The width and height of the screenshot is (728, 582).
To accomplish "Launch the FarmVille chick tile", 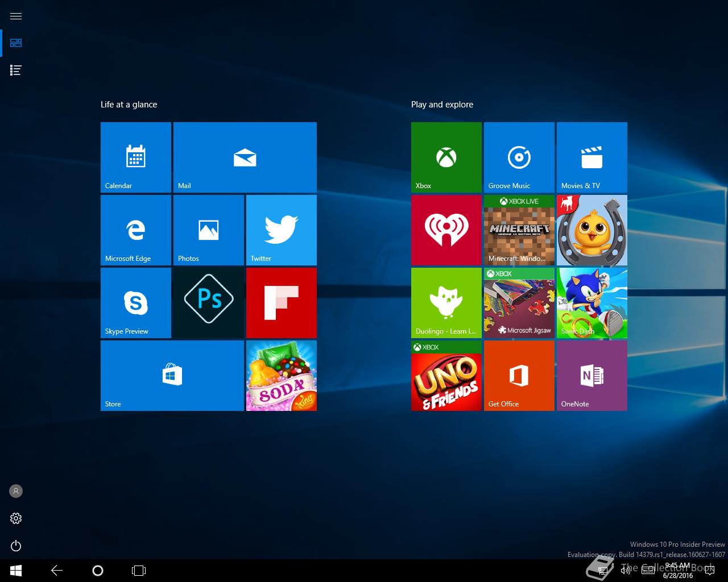I will click(x=592, y=230).
